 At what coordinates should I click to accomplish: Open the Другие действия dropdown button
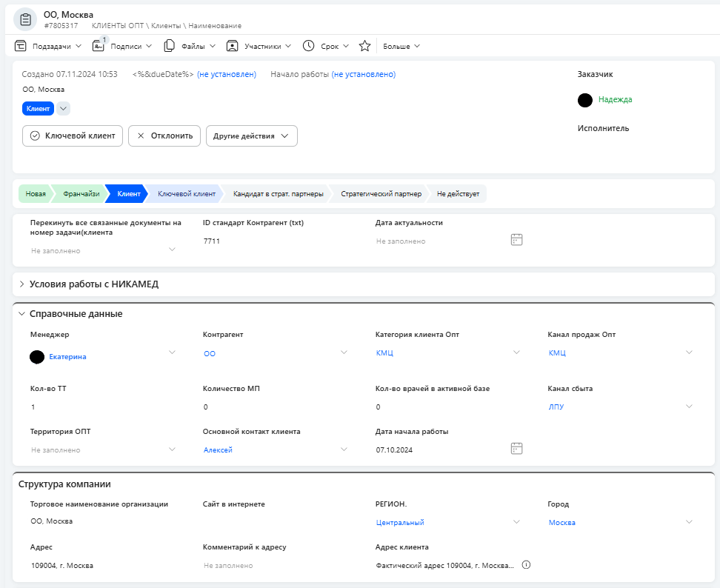click(x=252, y=136)
